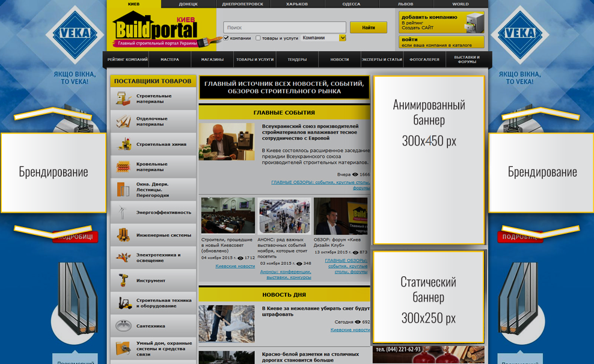Toggle the компании search checkbox

(226, 38)
